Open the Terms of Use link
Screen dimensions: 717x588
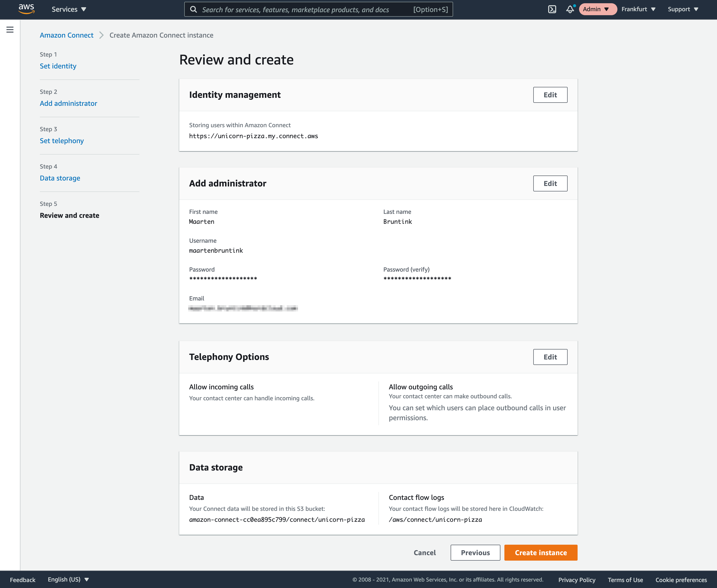(x=625, y=580)
